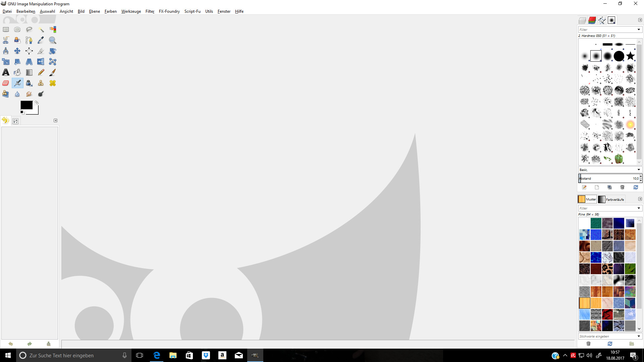
Task: Select the Paths tool
Action: [x=29, y=40]
